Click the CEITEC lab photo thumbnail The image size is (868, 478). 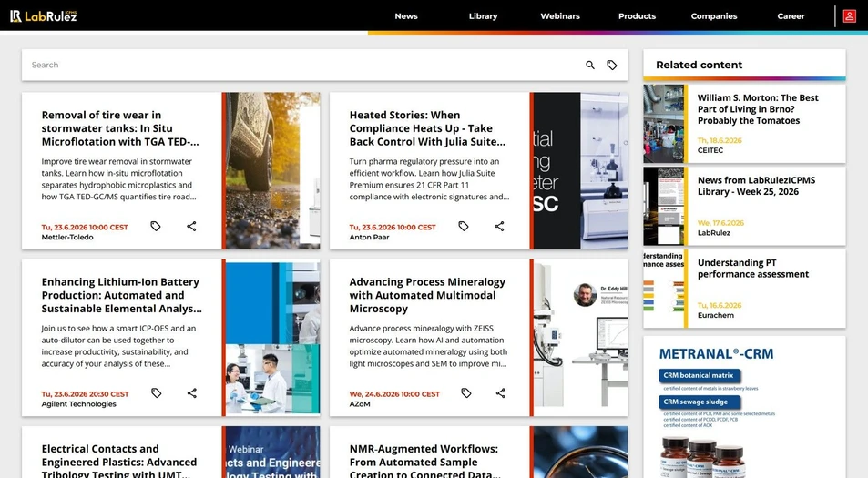click(x=664, y=124)
